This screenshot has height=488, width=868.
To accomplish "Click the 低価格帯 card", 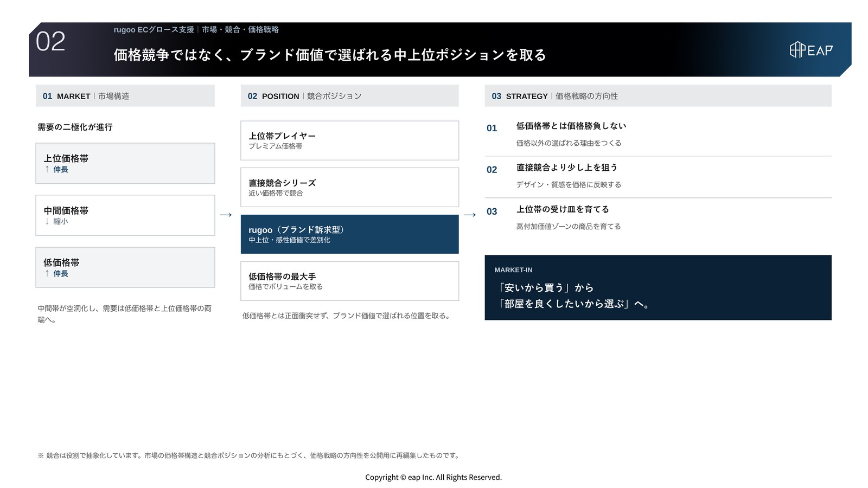I will point(125,267).
